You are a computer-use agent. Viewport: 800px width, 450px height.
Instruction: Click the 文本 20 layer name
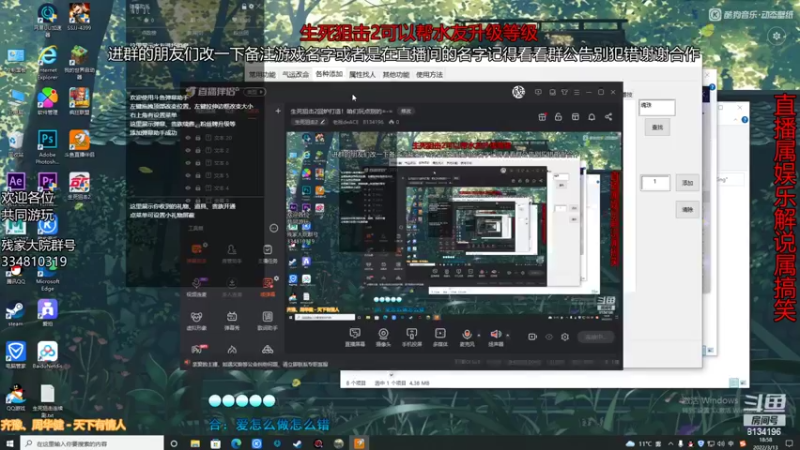pos(223,138)
